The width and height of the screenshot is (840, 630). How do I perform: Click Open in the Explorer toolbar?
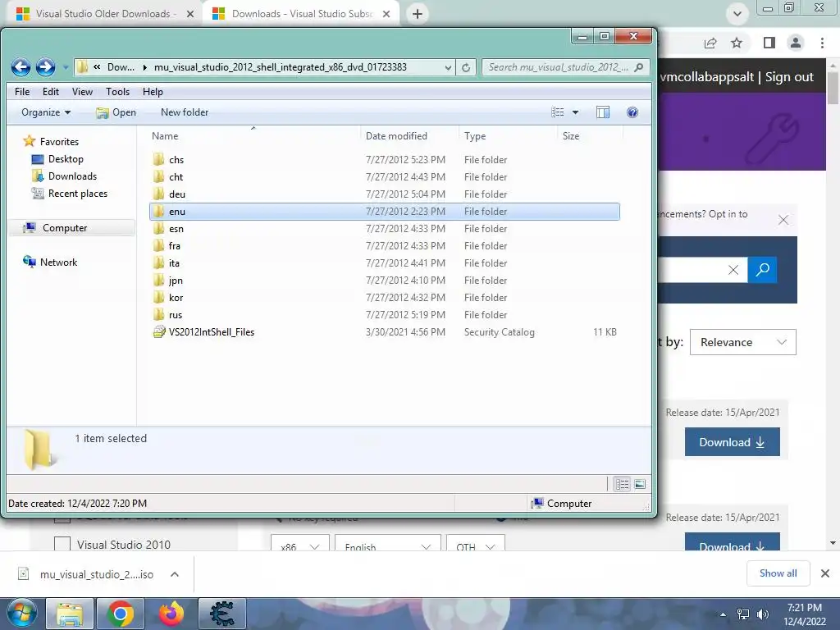[x=116, y=112]
